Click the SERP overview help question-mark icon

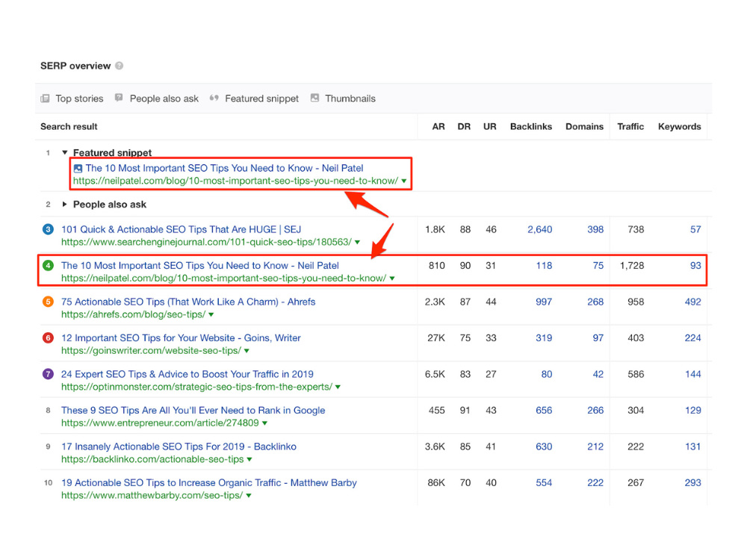(x=119, y=66)
